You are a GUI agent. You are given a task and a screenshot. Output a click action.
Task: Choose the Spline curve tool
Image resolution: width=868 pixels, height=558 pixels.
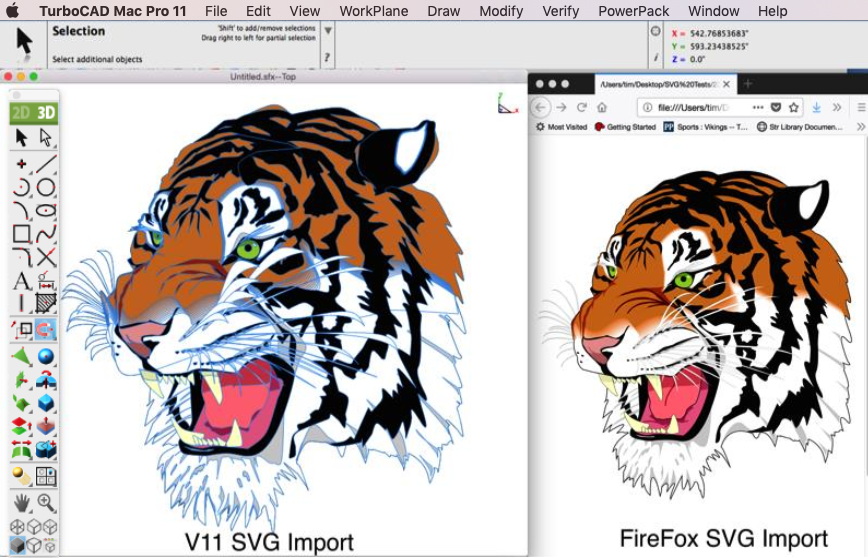tap(45, 234)
